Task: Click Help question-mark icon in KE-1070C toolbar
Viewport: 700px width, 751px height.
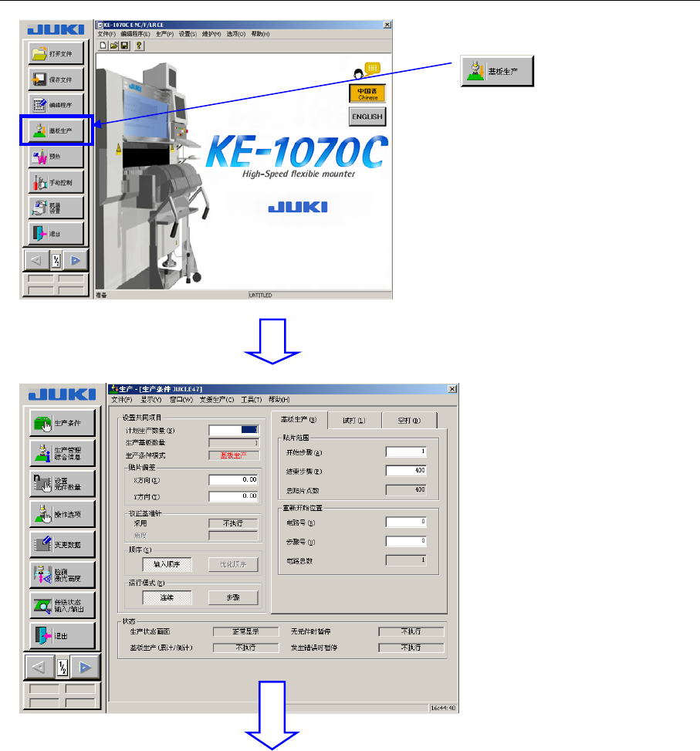Action: [139, 46]
